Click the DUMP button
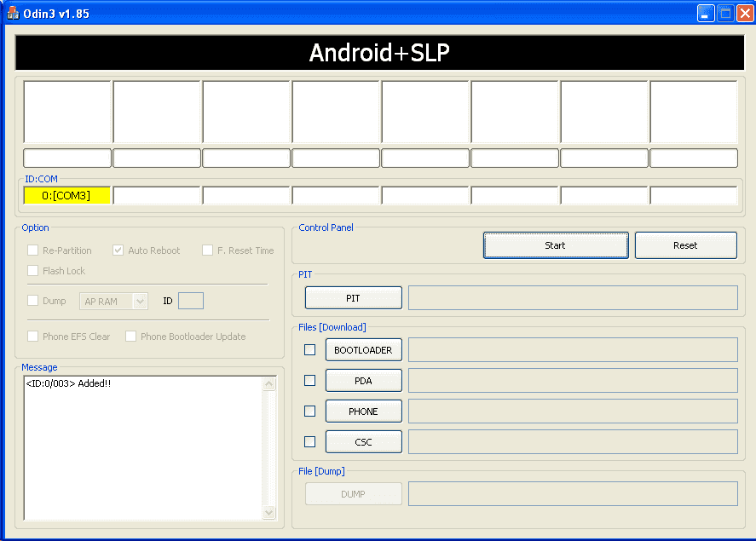 click(x=354, y=494)
